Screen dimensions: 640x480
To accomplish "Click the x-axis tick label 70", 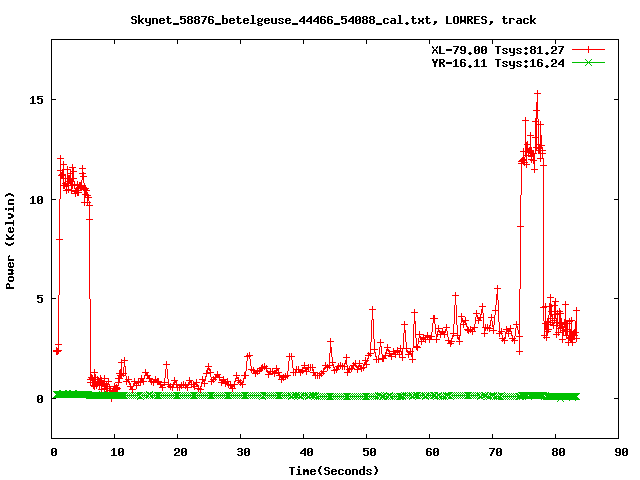I will tap(495, 452).
